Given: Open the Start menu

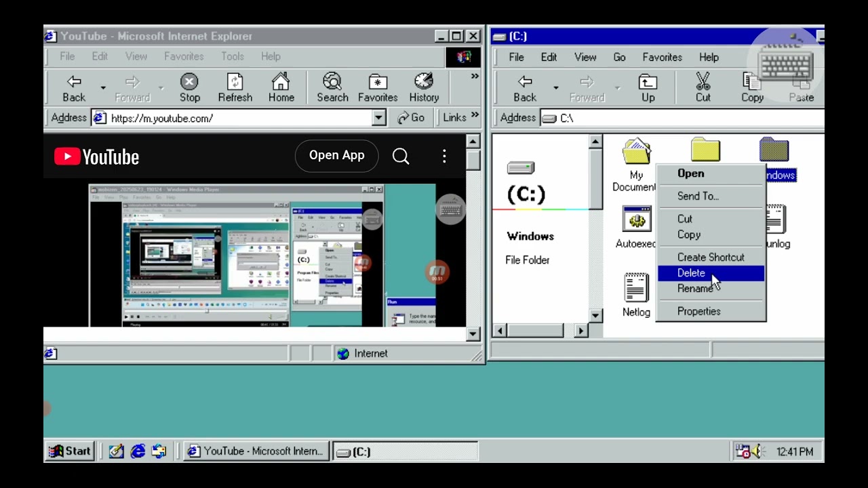Looking at the screenshot, I should coord(70,451).
